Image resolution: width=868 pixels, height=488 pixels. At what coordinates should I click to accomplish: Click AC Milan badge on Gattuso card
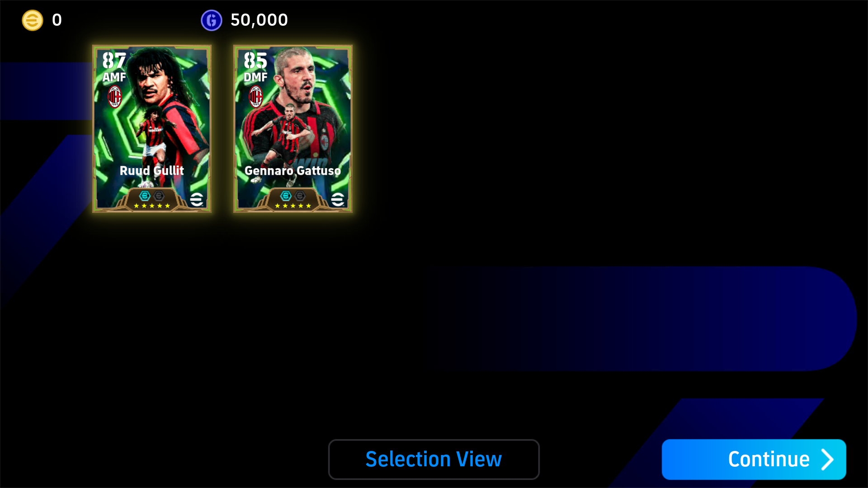(x=256, y=97)
